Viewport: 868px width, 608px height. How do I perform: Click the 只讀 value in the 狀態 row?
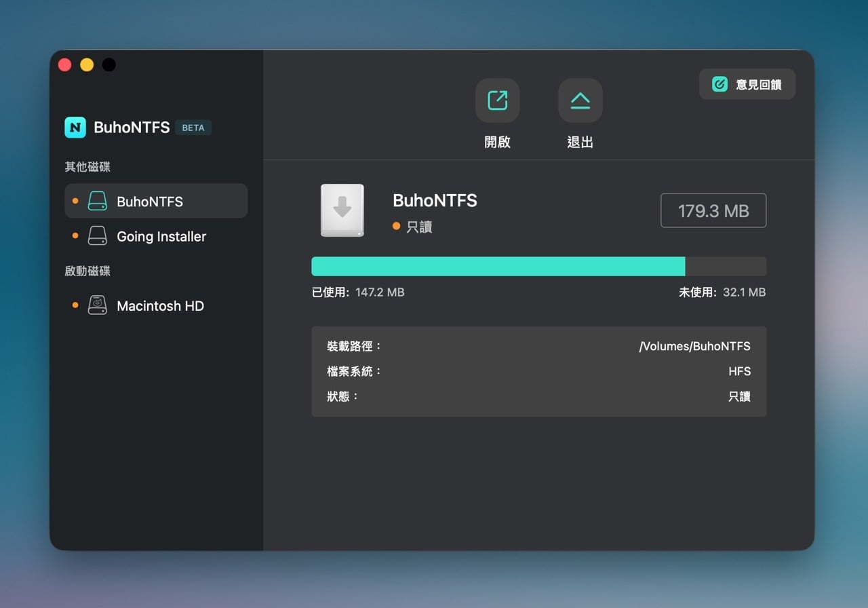(x=740, y=396)
